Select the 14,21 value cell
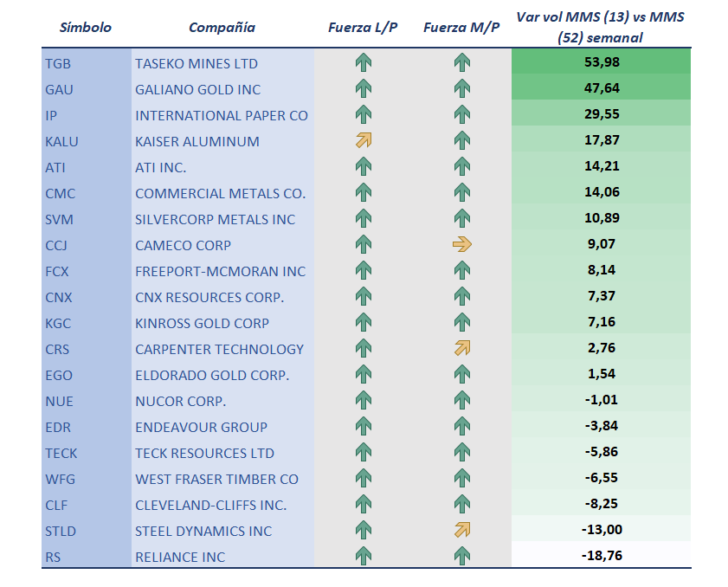 tap(602, 165)
